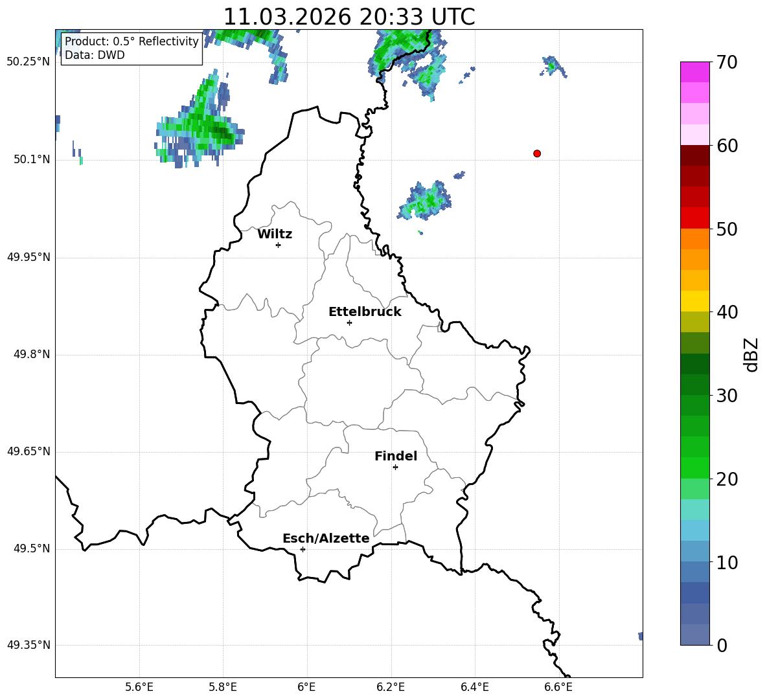This screenshot has width=767, height=700.
Task: Click the dBZ colorbar axis label
Action: tap(751, 354)
